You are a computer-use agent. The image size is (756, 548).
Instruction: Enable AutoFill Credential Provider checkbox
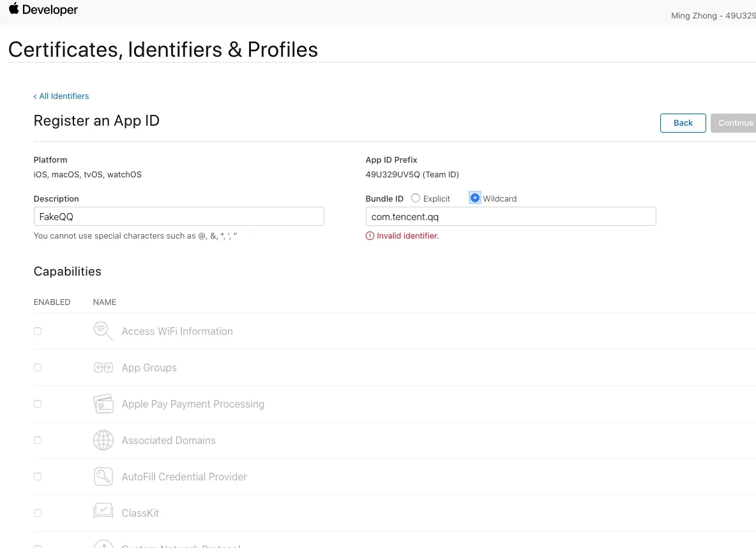click(x=38, y=477)
